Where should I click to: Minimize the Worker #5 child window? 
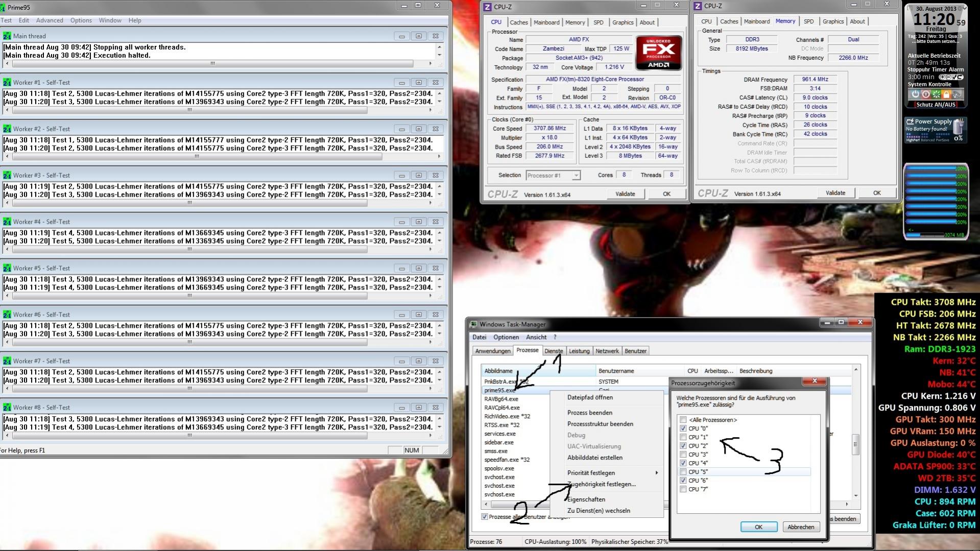point(402,268)
